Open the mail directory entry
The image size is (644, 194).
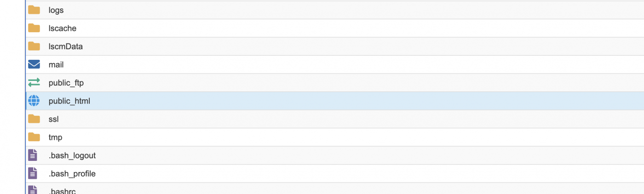click(x=56, y=65)
